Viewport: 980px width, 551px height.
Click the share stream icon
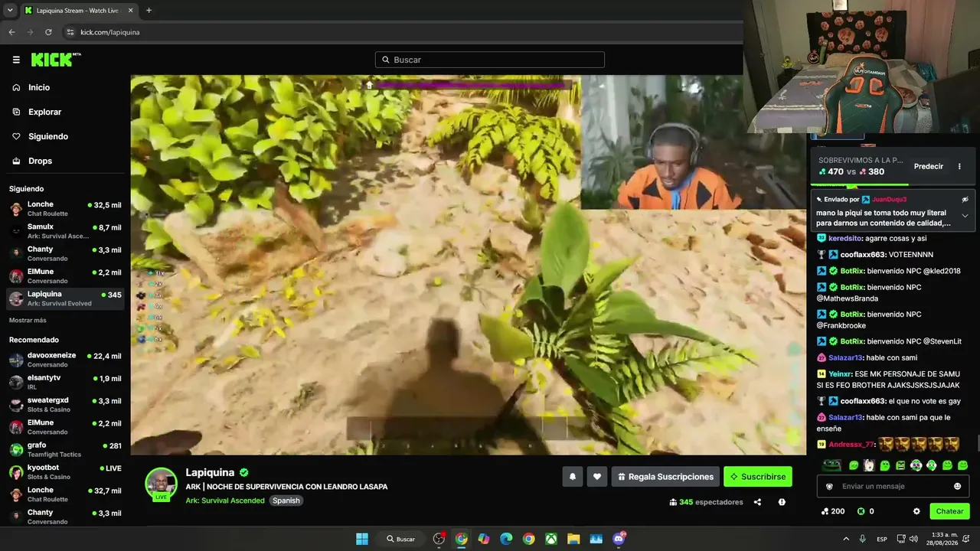coord(757,502)
